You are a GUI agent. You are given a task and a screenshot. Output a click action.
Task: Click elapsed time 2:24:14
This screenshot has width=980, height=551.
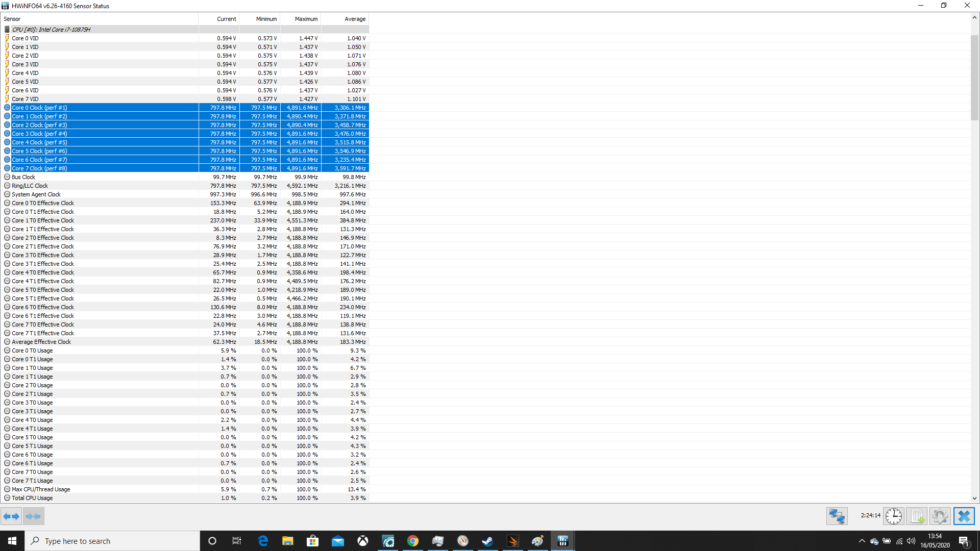coord(870,515)
